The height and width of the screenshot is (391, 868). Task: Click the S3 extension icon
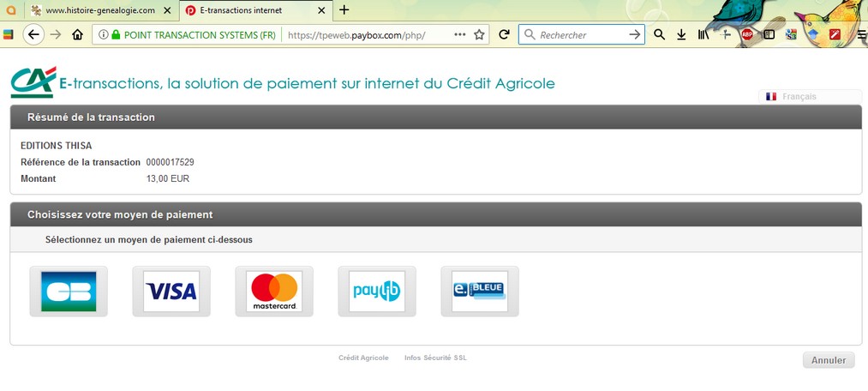coord(791,34)
